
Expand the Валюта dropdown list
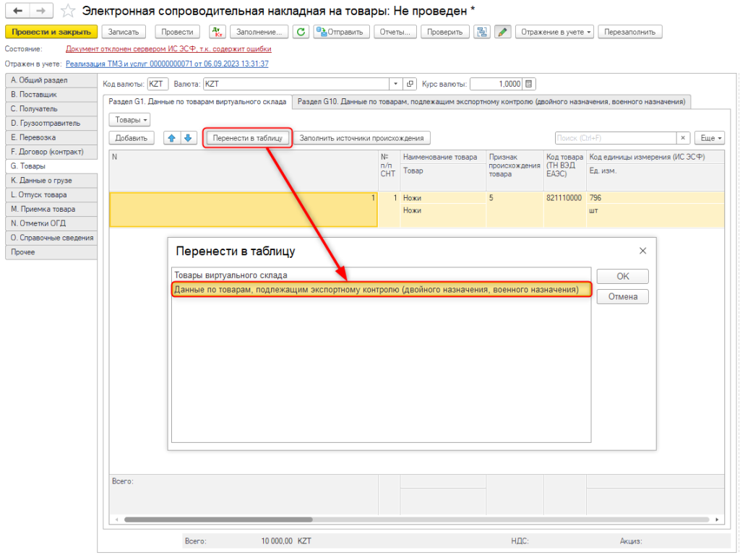[395, 84]
